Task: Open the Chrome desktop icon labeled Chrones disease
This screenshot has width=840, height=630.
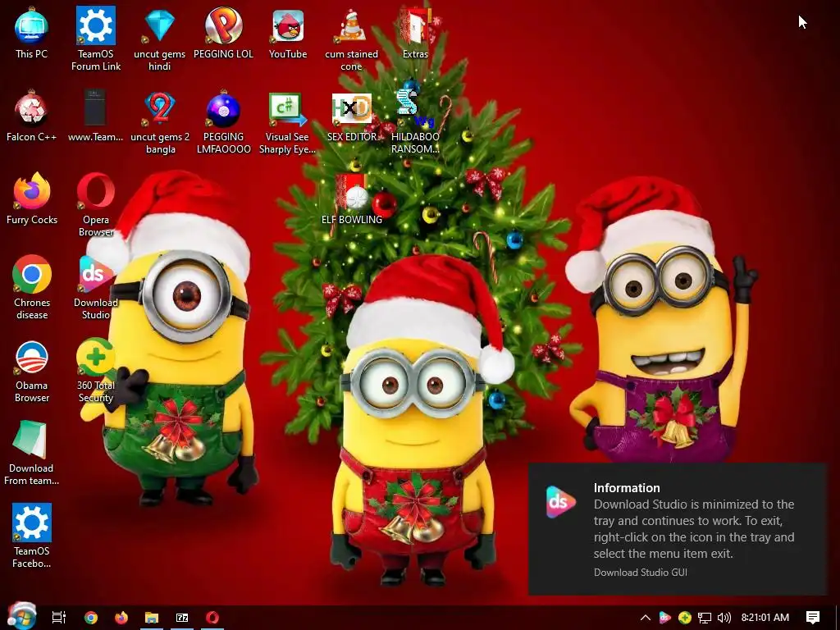Action: (x=31, y=288)
